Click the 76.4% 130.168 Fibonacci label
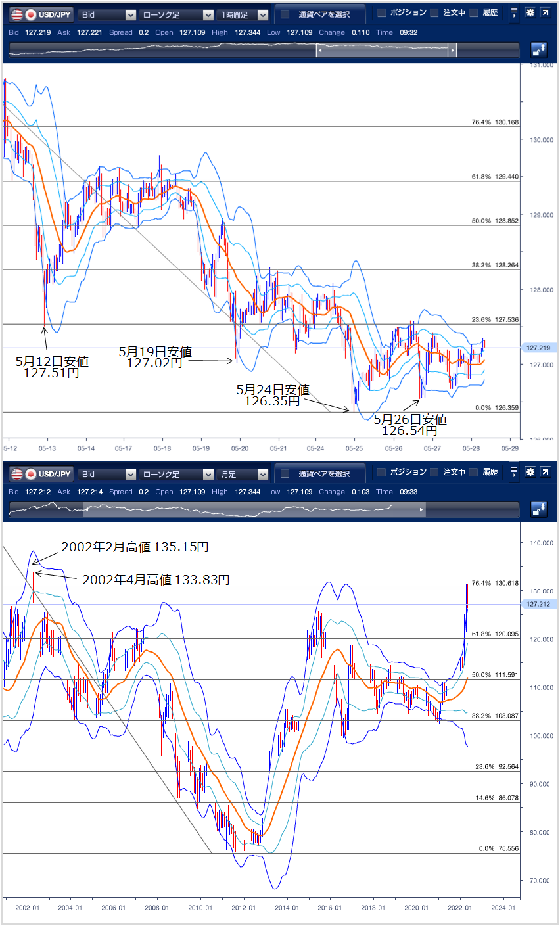 click(x=496, y=122)
